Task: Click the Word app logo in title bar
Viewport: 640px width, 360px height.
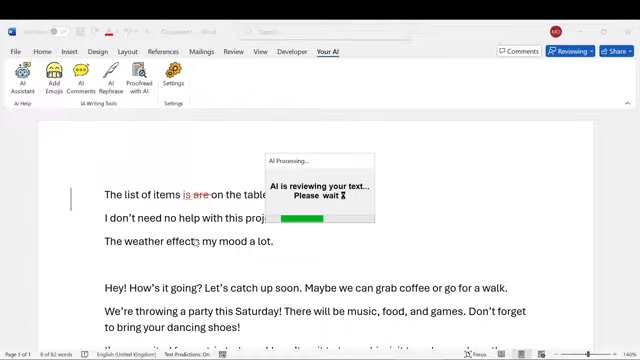Action: pos(12,31)
